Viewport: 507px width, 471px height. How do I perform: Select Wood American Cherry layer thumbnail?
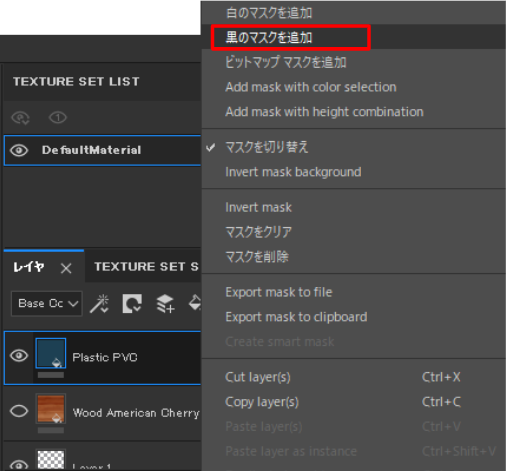click(x=51, y=409)
